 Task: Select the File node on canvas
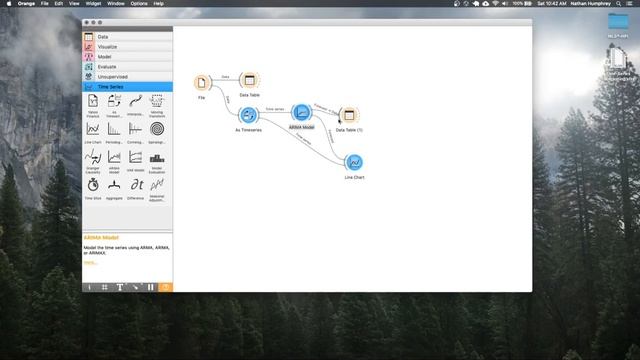point(202,83)
